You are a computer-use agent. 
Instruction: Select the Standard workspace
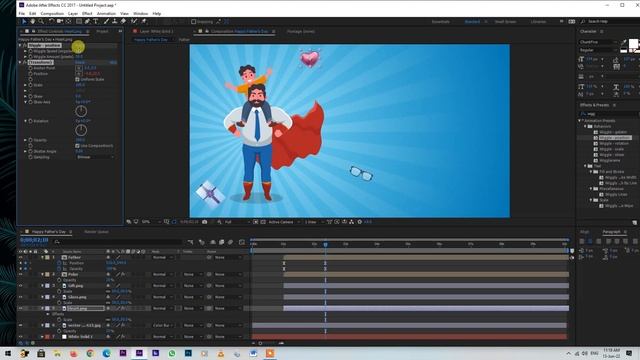click(472, 22)
